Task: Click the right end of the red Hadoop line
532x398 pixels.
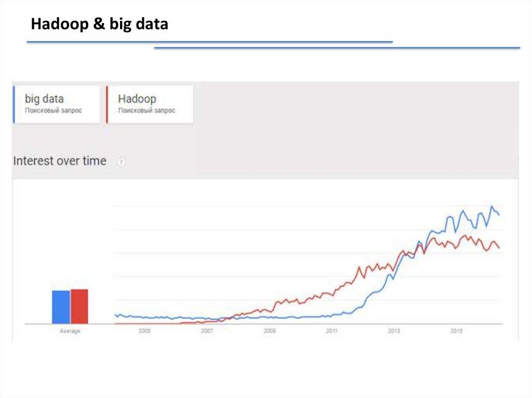Action: tap(499, 248)
